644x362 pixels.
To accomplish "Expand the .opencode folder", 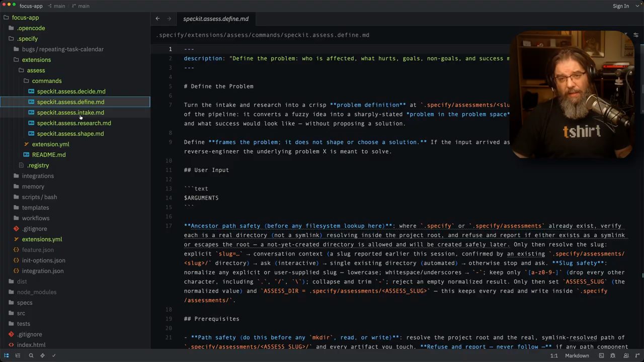I will pyautogui.click(x=26, y=28).
